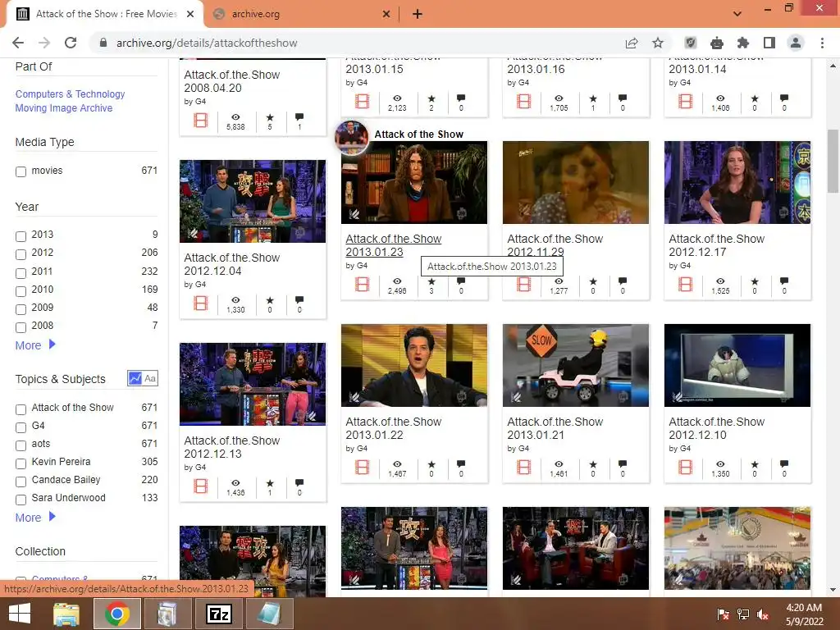Click the shield extension icon in toolbar
The height and width of the screenshot is (630, 840).
click(x=691, y=43)
